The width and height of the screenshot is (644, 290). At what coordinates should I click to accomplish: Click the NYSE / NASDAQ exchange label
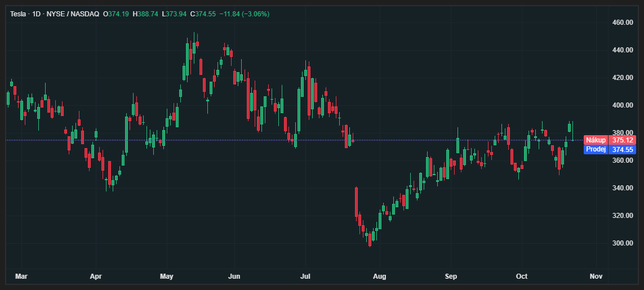73,14
